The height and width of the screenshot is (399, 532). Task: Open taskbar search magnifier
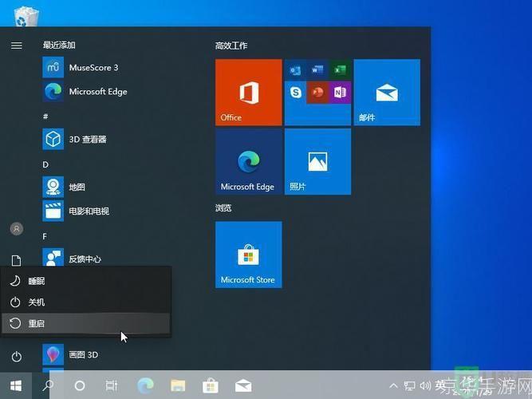[x=48, y=385]
